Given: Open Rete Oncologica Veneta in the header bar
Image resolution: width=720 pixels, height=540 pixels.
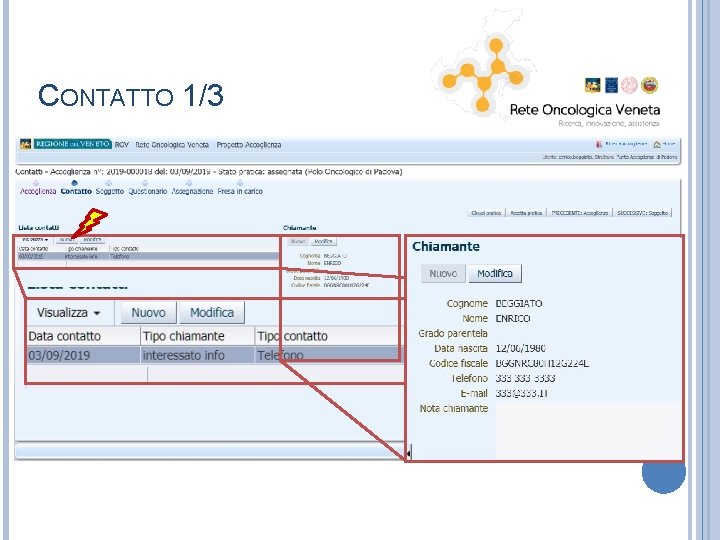Looking at the screenshot, I should point(172,145).
